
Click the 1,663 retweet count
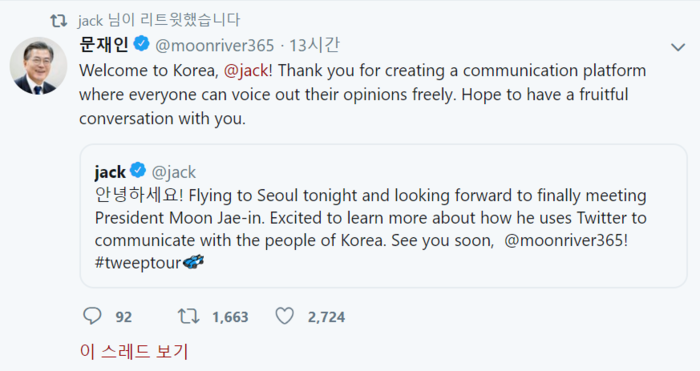coord(230,317)
